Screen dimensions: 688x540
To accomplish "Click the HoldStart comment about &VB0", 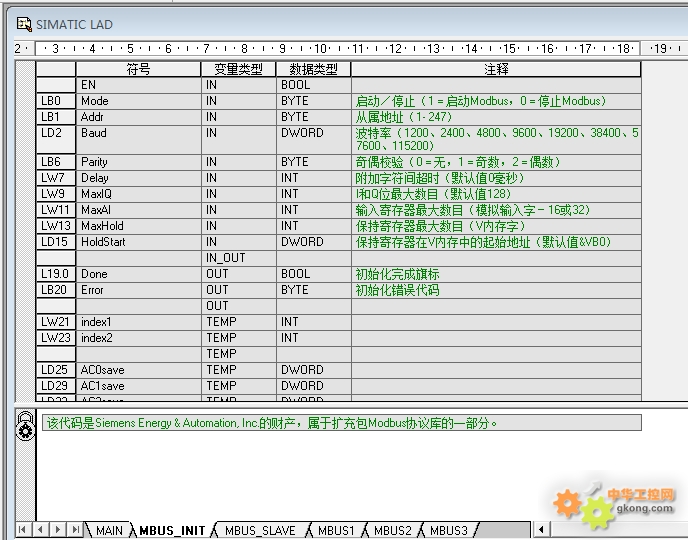I will point(496,242).
